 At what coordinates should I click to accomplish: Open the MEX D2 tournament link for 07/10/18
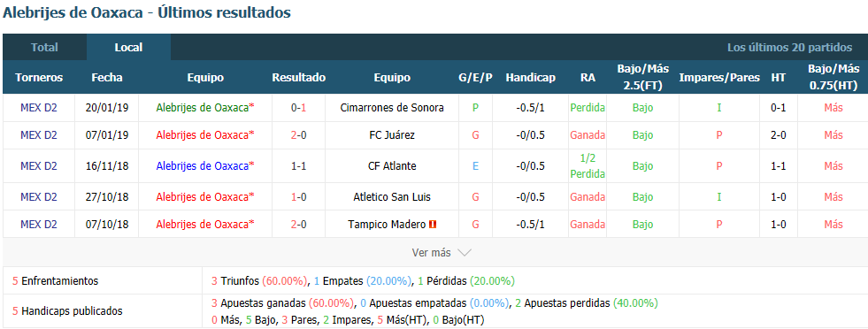(39, 225)
